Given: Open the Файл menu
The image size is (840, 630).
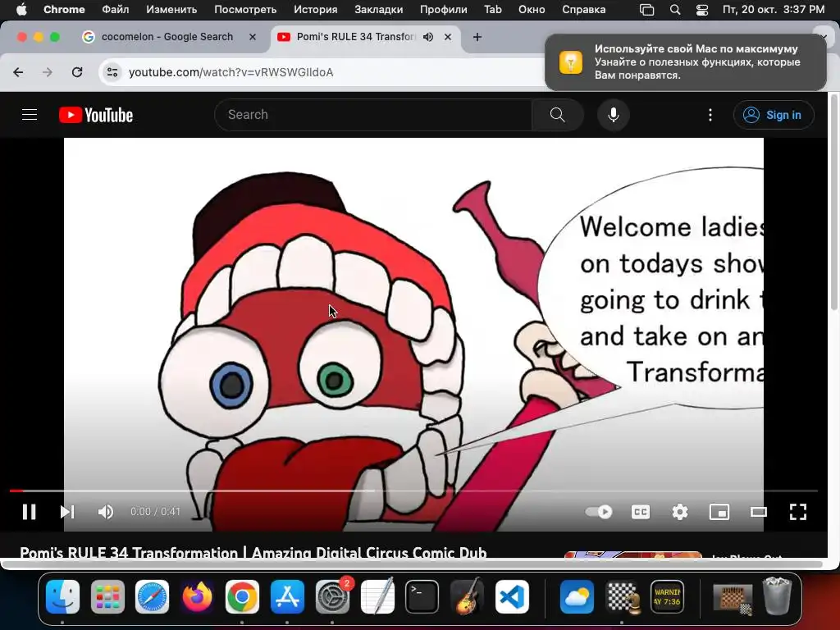Looking at the screenshot, I should (x=115, y=9).
